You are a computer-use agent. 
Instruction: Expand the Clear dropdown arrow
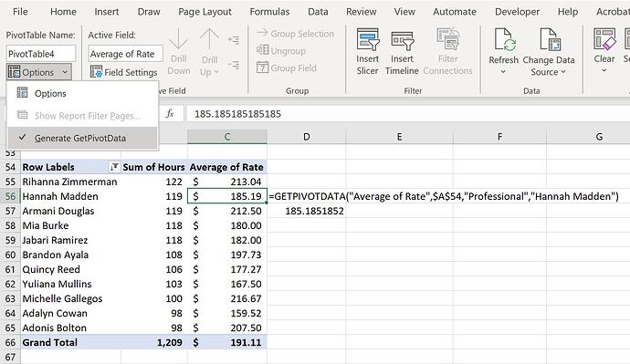[604, 71]
